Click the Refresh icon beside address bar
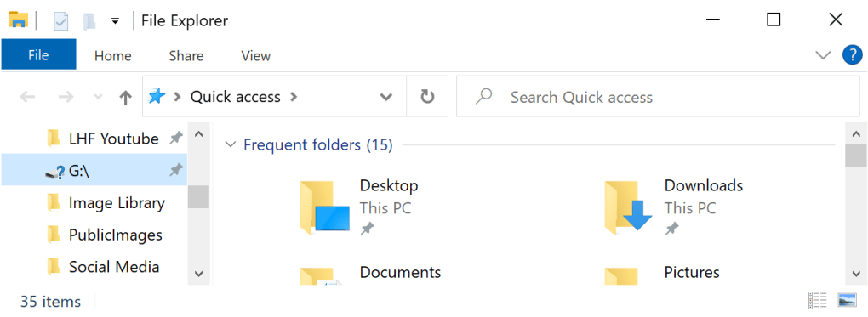Image resolution: width=868 pixels, height=317 pixels. click(427, 97)
